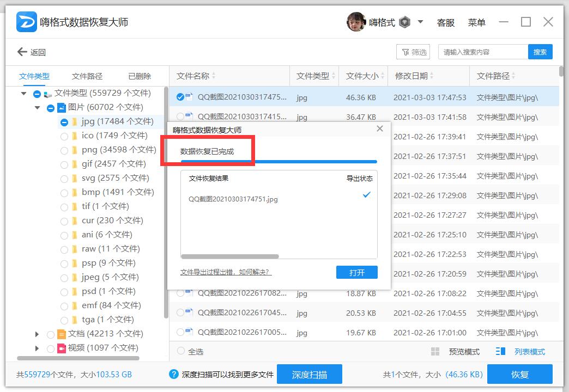Select the 文档 (42213) checkbox
Image resolution: width=569 pixels, height=392 pixels.
(x=51, y=334)
